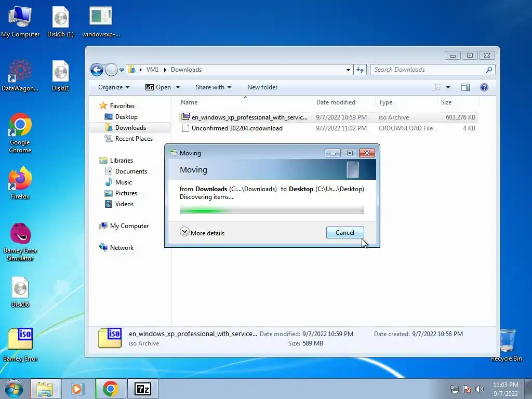Open My Computer desktop icon
This screenshot has width=532, height=399.
tap(20, 21)
